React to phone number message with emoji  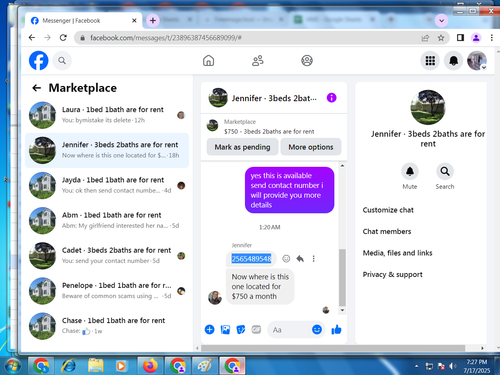[x=286, y=259]
